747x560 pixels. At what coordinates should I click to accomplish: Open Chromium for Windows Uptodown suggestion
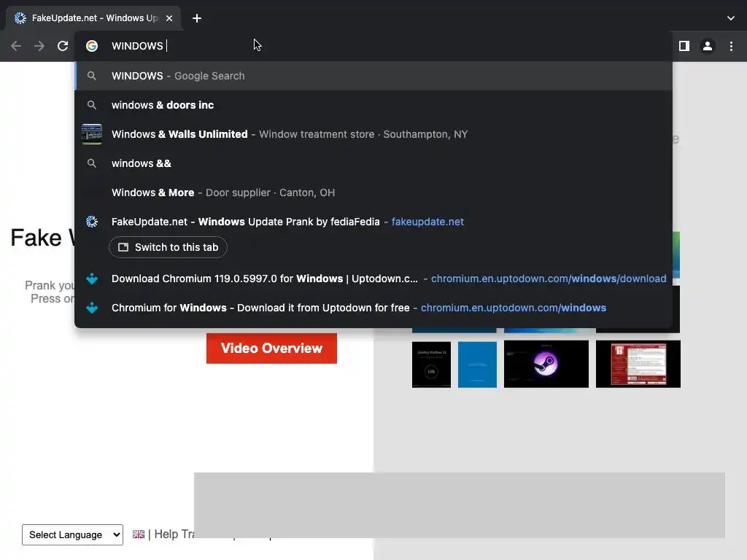tap(373, 308)
